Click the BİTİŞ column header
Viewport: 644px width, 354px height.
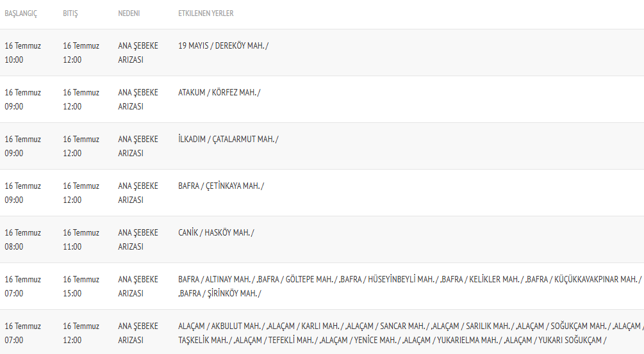(x=70, y=13)
